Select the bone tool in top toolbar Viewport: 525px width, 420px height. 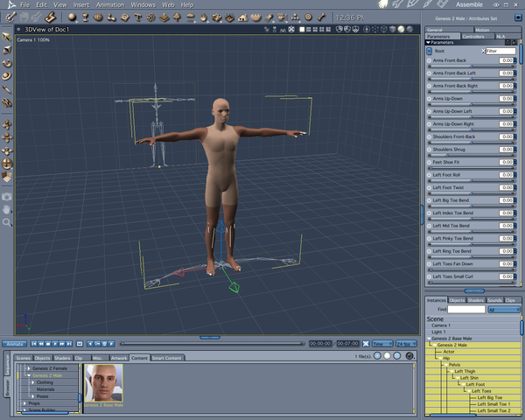(321, 17)
